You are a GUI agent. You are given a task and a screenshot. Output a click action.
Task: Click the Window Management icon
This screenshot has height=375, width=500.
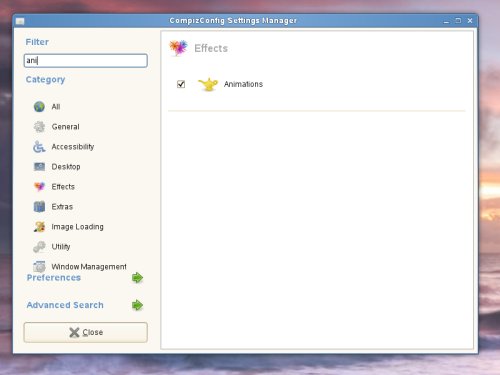coord(39,267)
